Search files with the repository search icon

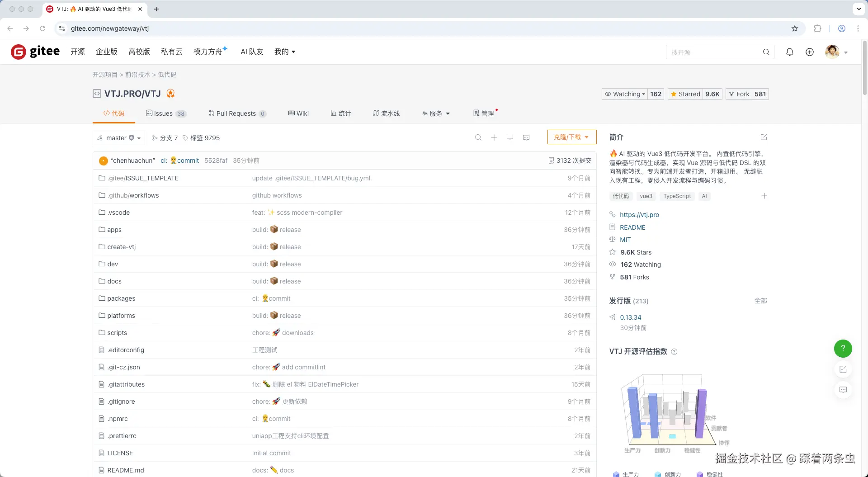click(x=478, y=137)
